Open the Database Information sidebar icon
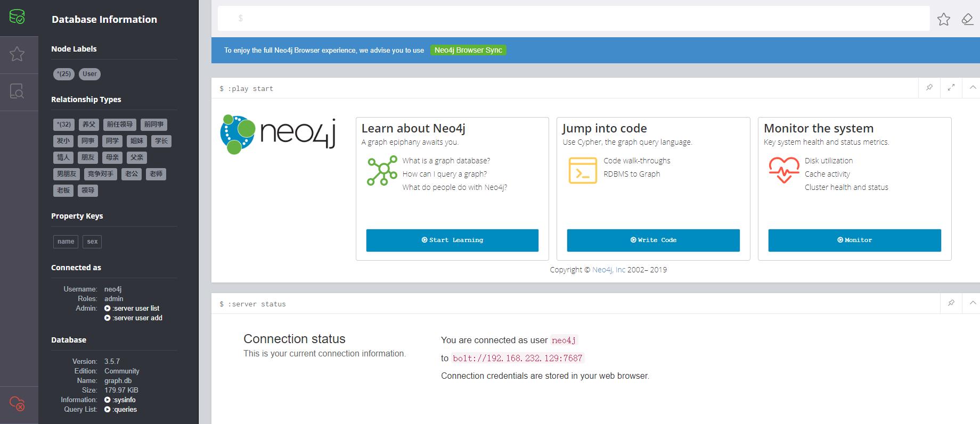Screen dimensions: 980x424 tap(17, 17)
